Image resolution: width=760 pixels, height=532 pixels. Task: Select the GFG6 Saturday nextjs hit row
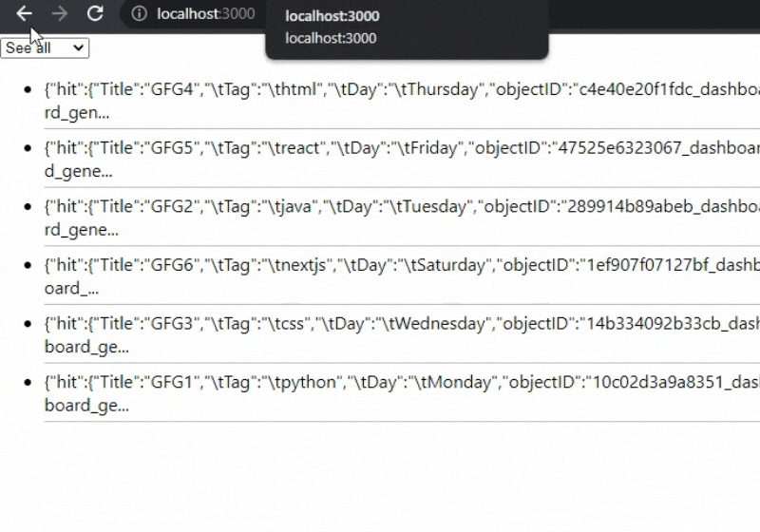[402, 276]
